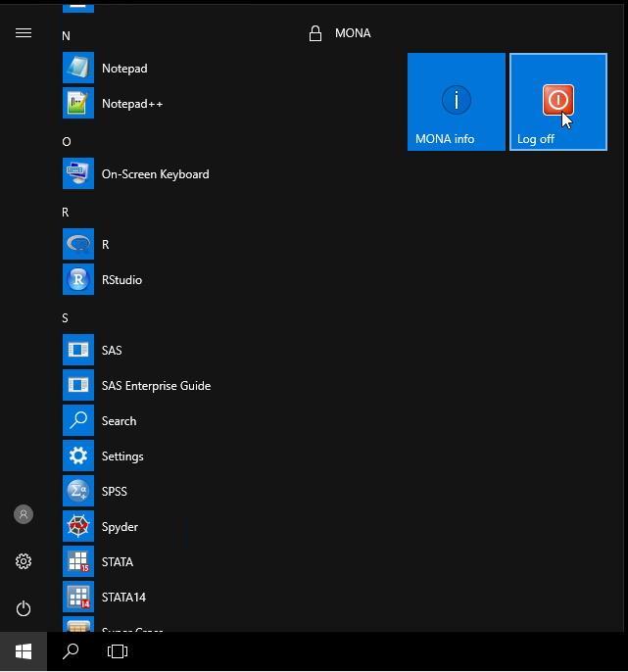Launch the STATA 15 icon
The width and height of the screenshot is (628, 672).
[78, 561]
